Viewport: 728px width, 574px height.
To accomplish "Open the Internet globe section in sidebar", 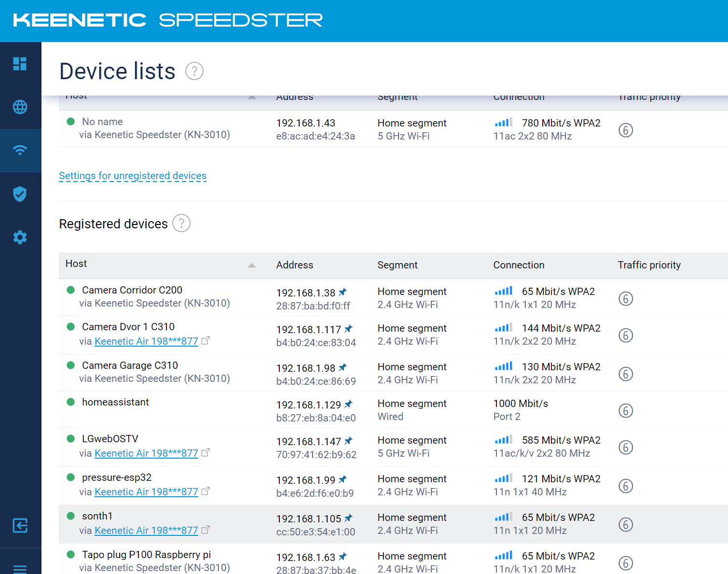I will [x=20, y=107].
